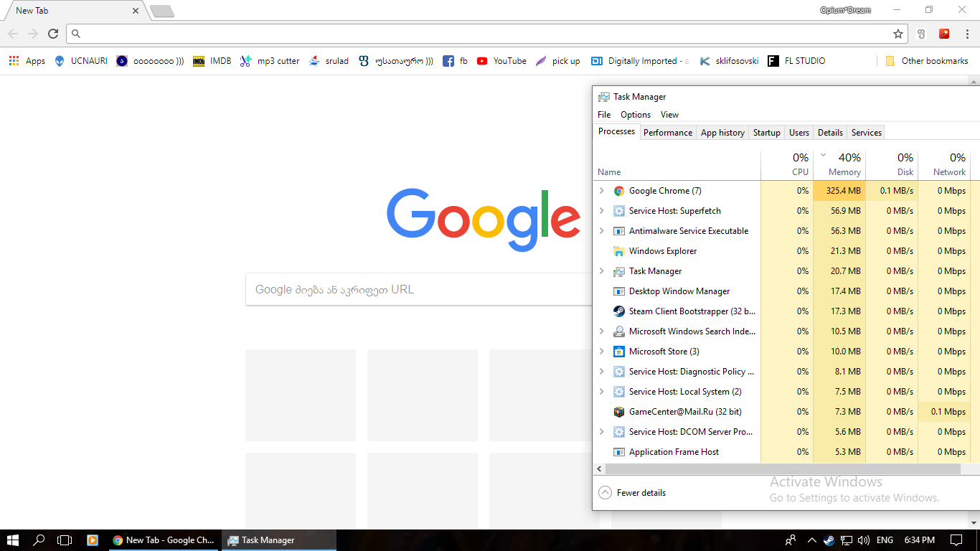Expand the Google Chrome (7) process group
980x551 pixels.
point(602,190)
